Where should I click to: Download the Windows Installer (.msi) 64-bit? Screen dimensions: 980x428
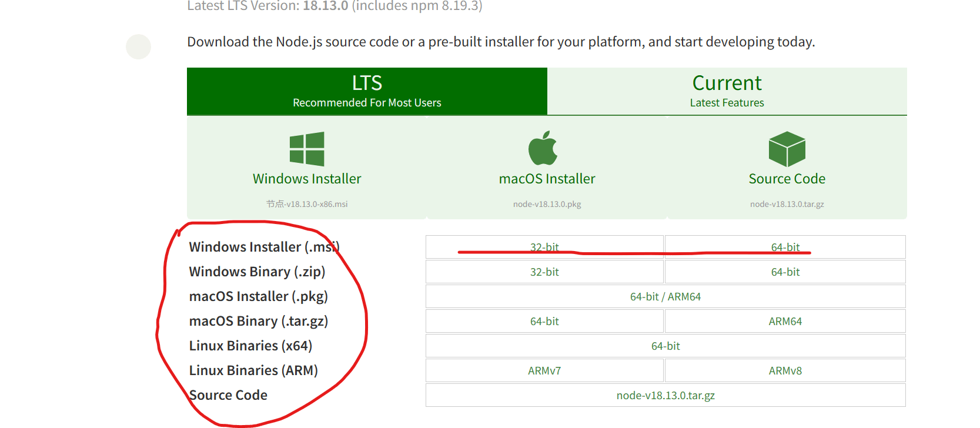(x=785, y=247)
